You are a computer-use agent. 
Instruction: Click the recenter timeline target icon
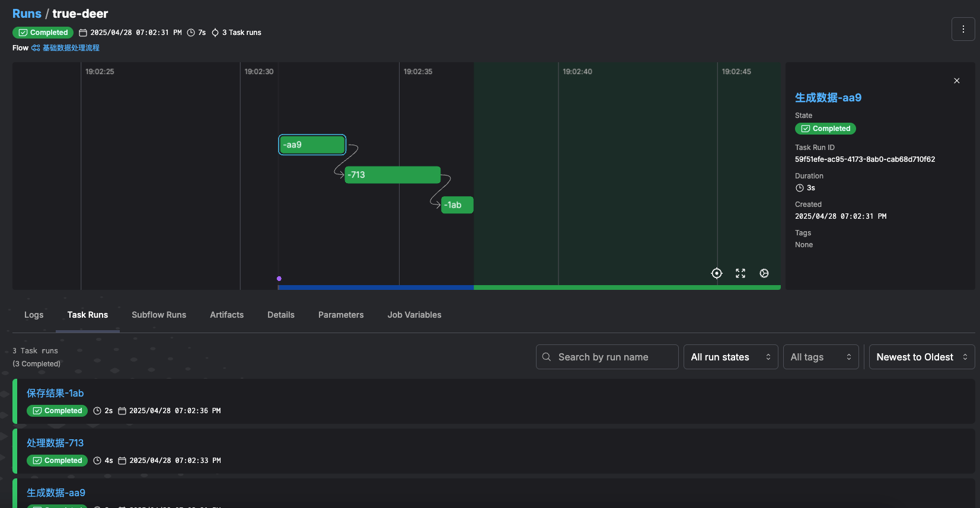(717, 273)
